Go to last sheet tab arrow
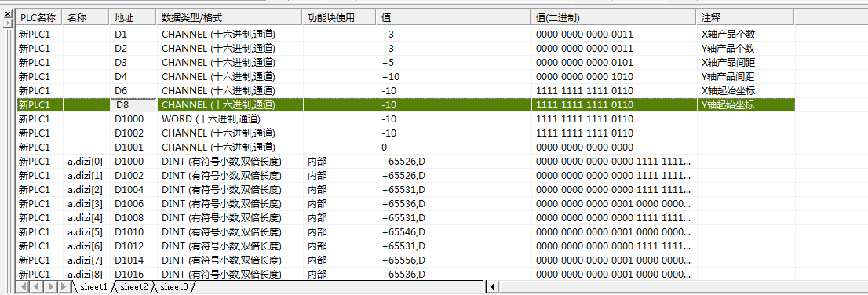 click(x=64, y=286)
